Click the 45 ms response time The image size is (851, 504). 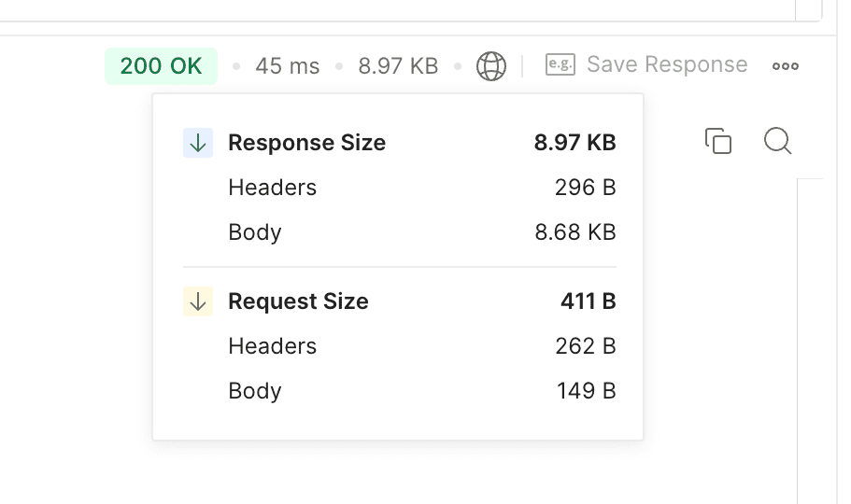288,66
